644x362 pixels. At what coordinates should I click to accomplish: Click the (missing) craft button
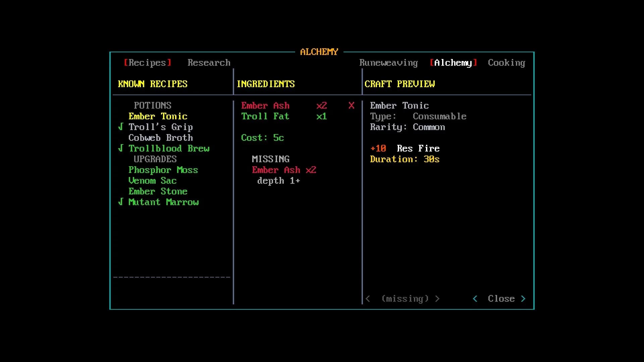pyautogui.click(x=405, y=299)
